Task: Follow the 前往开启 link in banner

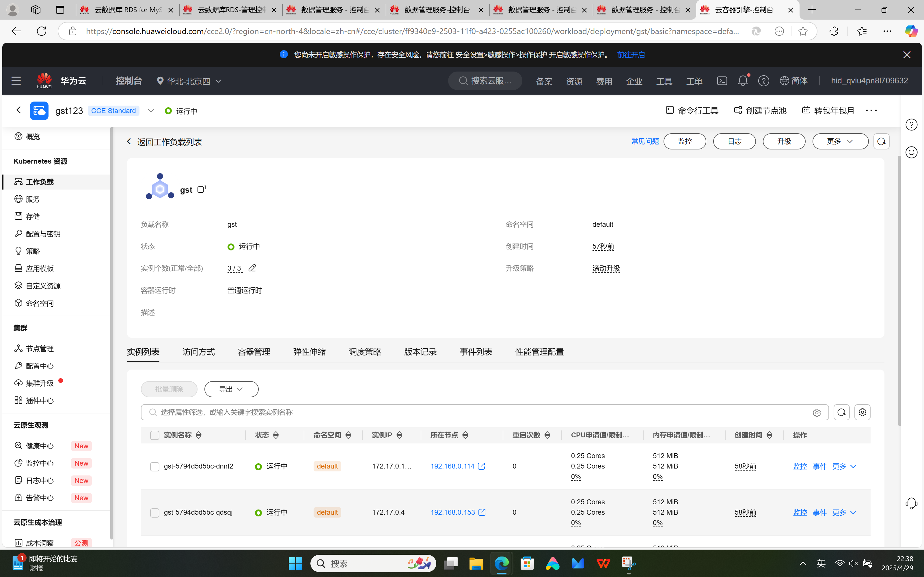Action: pyautogui.click(x=631, y=55)
